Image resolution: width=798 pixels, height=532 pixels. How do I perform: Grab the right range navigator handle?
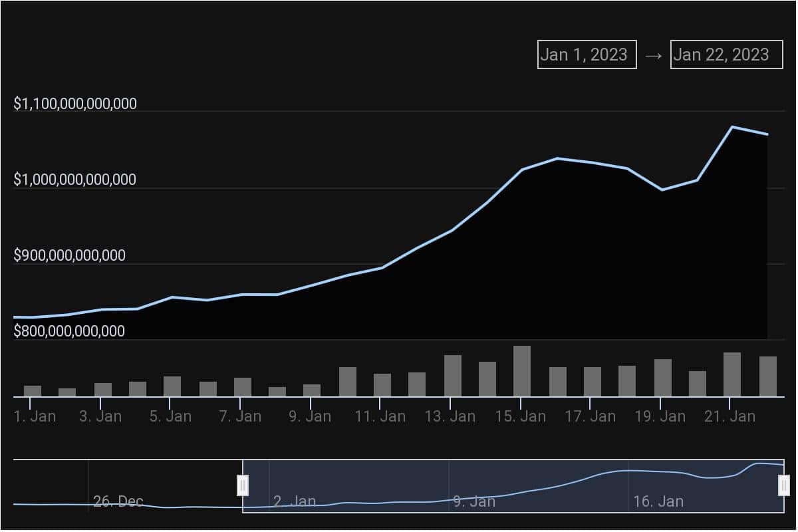pyautogui.click(x=784, y=485)
